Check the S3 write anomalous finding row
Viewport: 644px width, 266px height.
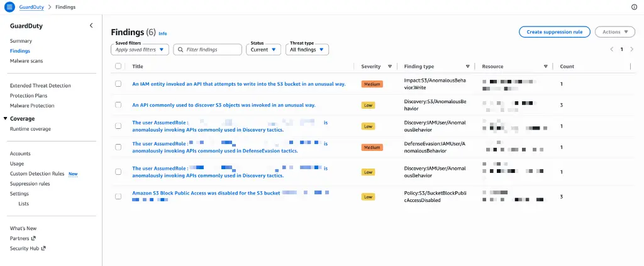coord(118,84)
